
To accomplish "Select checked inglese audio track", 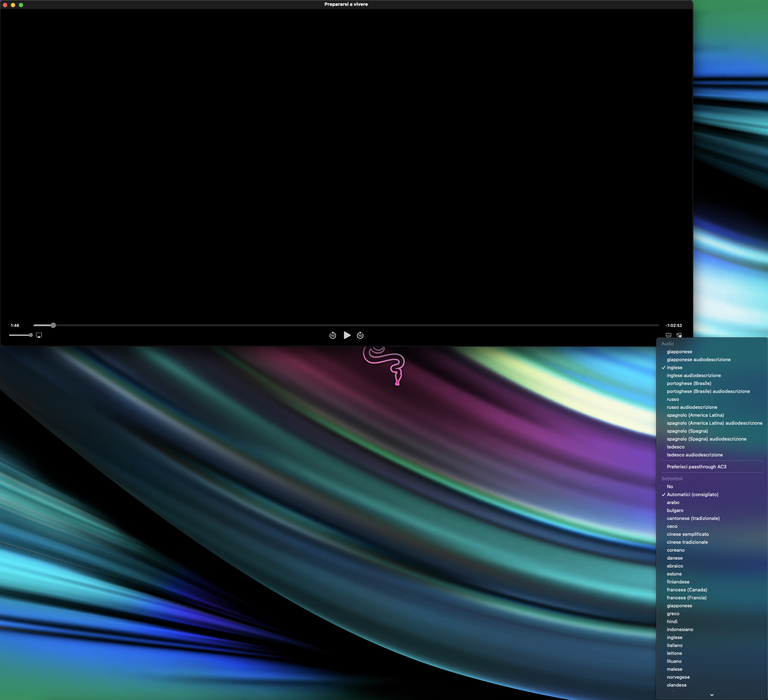I will [x=674, y=368].
